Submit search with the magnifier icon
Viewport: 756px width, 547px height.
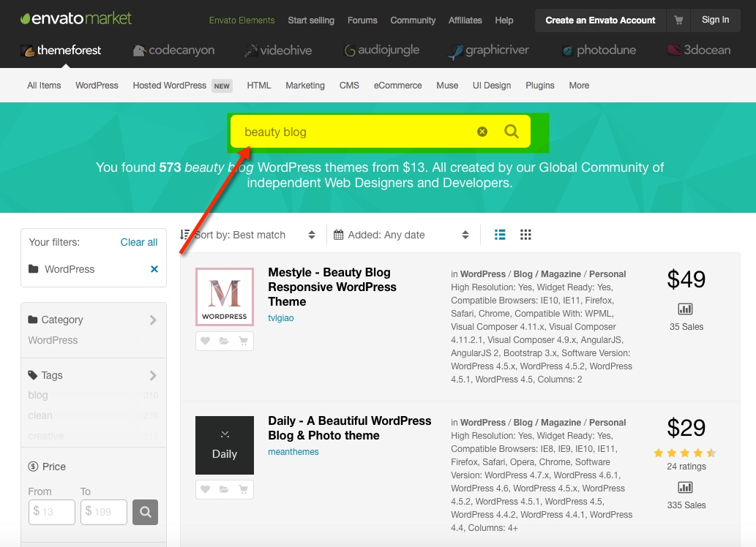(x=512, y=131)
